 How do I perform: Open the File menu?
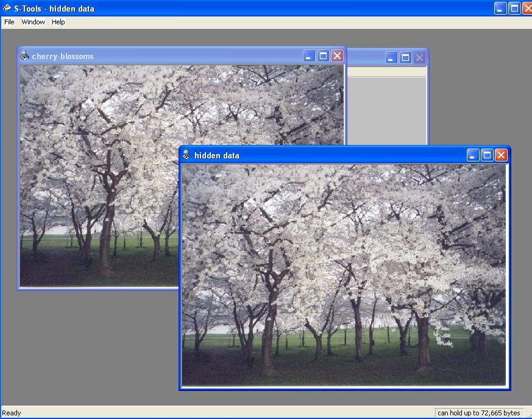(x=9, y=22)
